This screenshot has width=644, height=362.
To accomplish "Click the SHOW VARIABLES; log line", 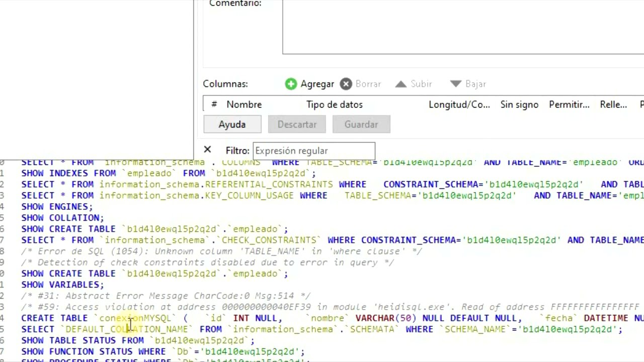I will pyautogui.click(x=62, y=285).
